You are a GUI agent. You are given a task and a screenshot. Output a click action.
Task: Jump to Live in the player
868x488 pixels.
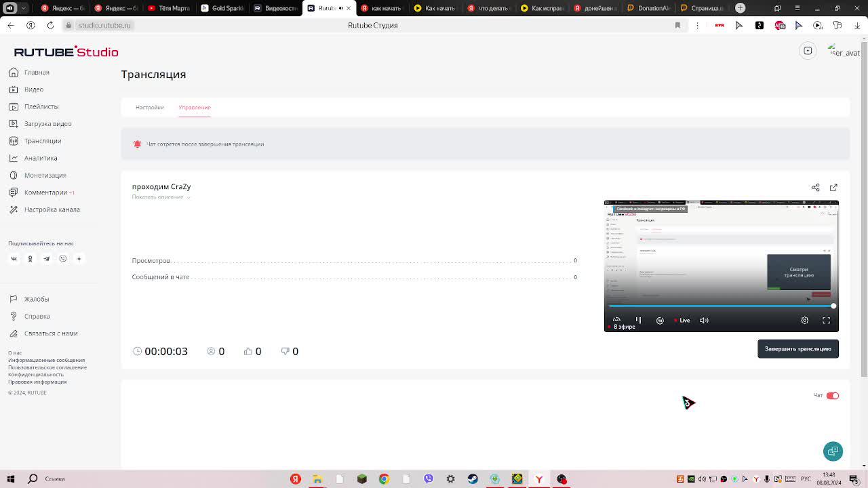[x=682, y=321]
